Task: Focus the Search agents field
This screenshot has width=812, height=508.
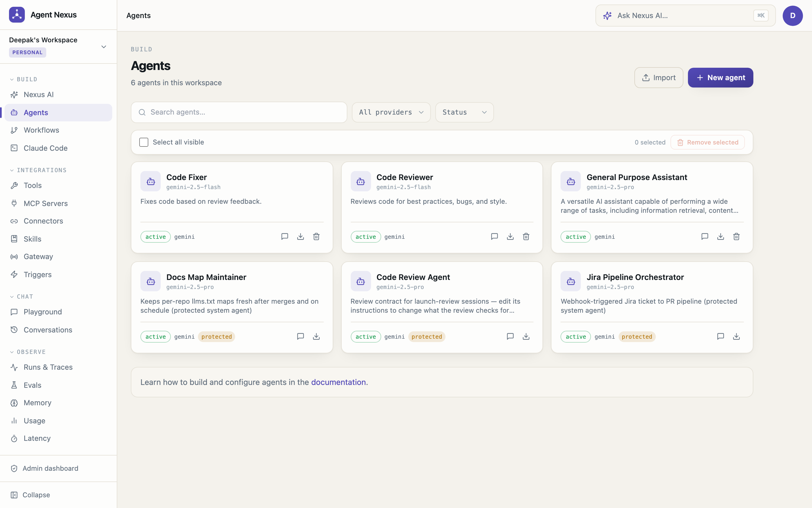Action: 239,112
